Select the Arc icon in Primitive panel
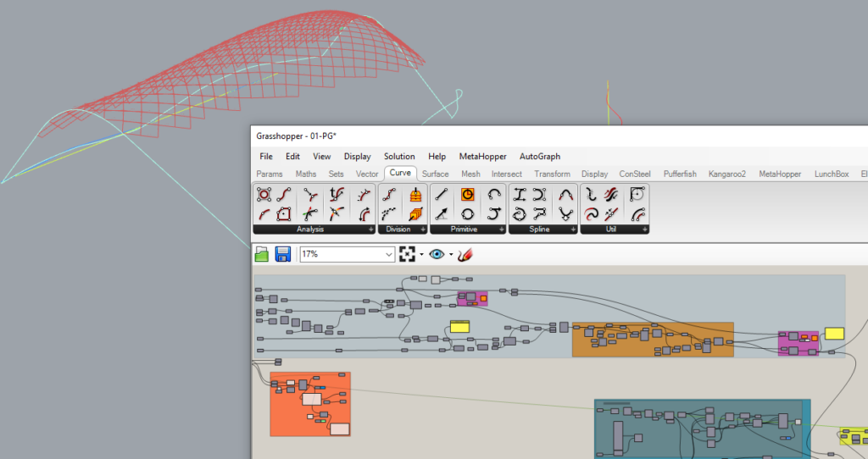The height and width of the screenshot is (459, 868). click(494, 195)
